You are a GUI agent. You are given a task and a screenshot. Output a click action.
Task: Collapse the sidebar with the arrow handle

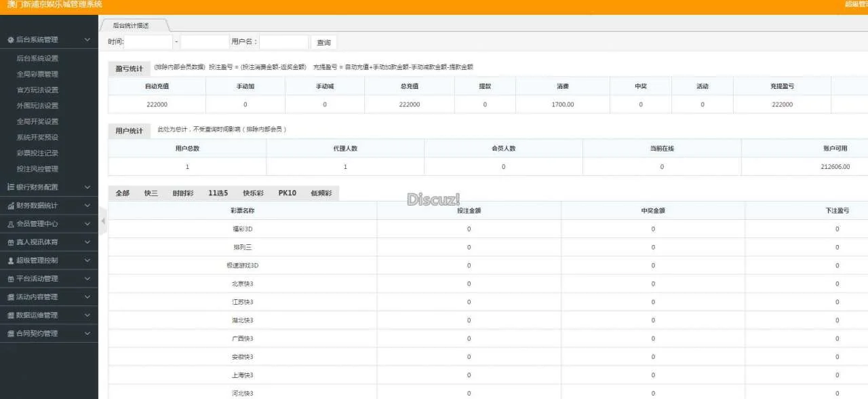pyautogui.click(x=102, y=221)
